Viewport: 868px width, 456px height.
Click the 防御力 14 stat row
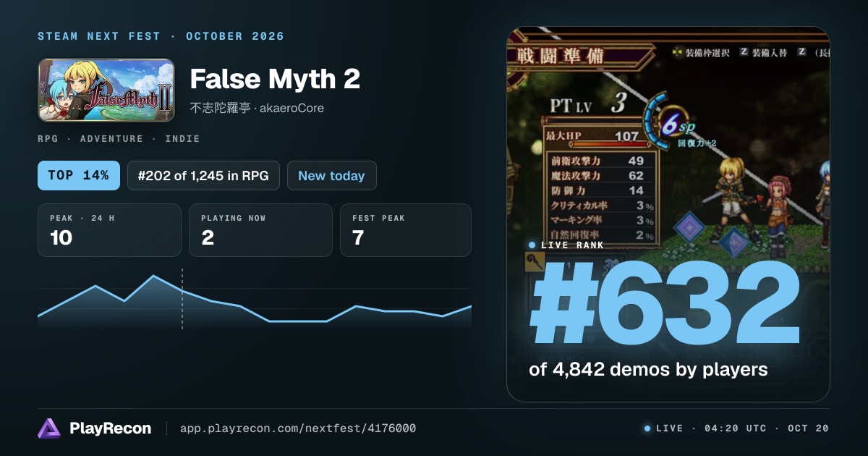tap(599, 190)
